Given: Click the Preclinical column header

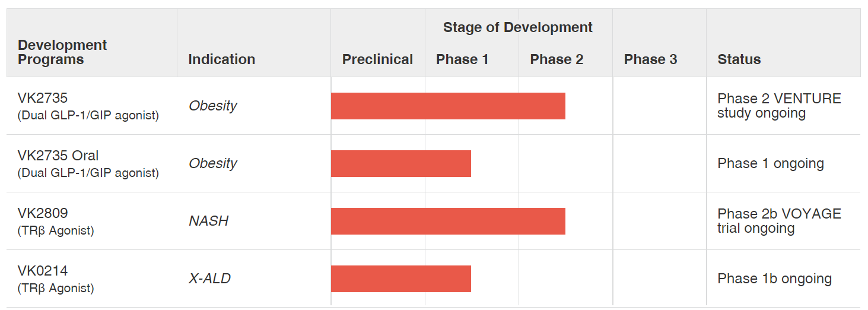Looking at the screenshot, I should coord(377,59).
